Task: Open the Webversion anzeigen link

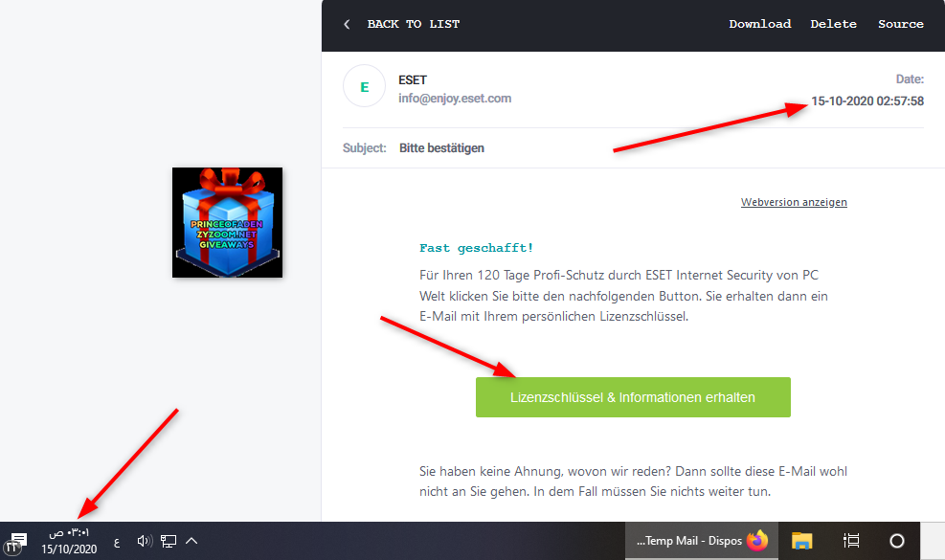Action: pos(794,202)
